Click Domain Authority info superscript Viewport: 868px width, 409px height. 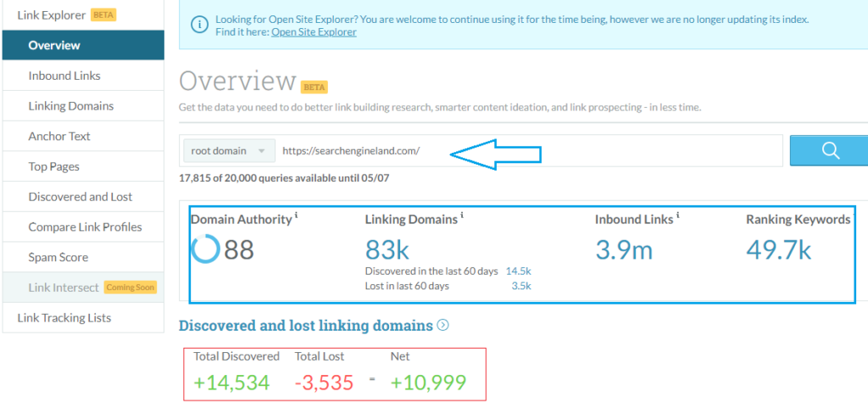click(296, 216)
